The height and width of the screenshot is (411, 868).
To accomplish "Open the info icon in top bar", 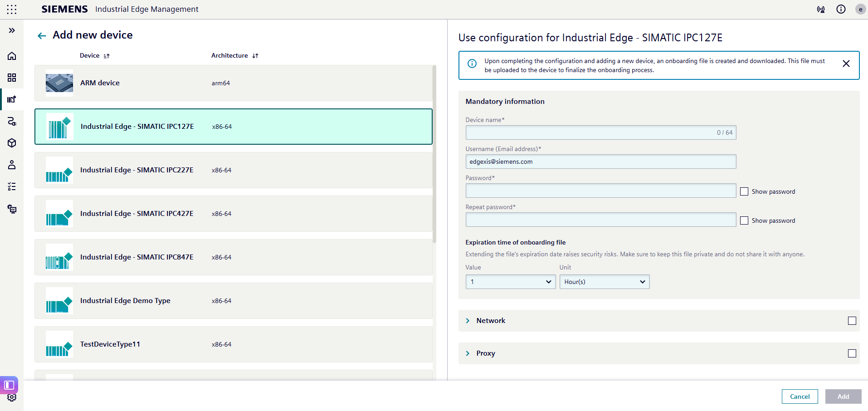I will point(841,9).
